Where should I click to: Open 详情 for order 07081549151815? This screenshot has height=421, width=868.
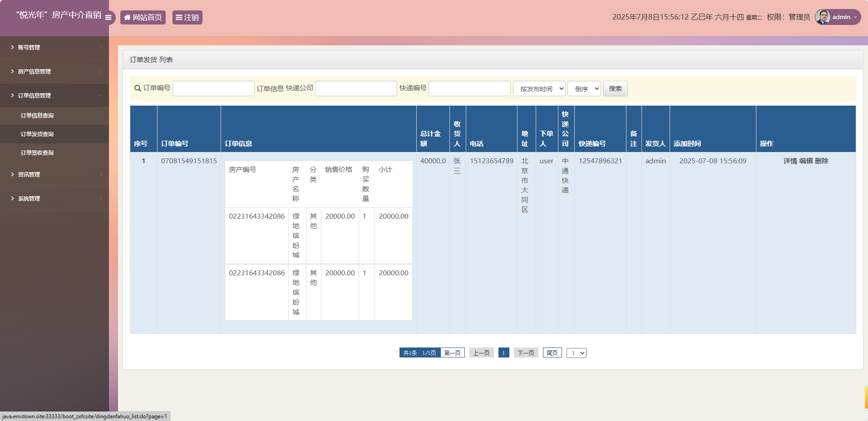(x=791, y=161)
